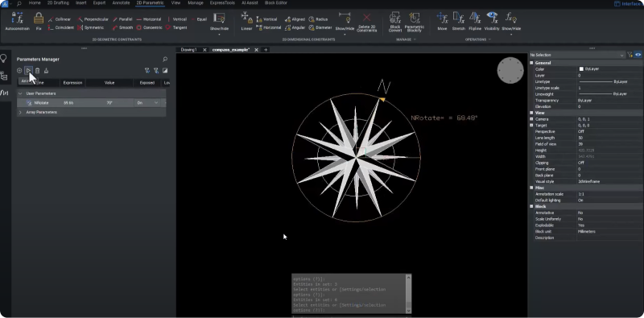
Task: Click the add parameter plus icon
Action: (x=19, y=71)
